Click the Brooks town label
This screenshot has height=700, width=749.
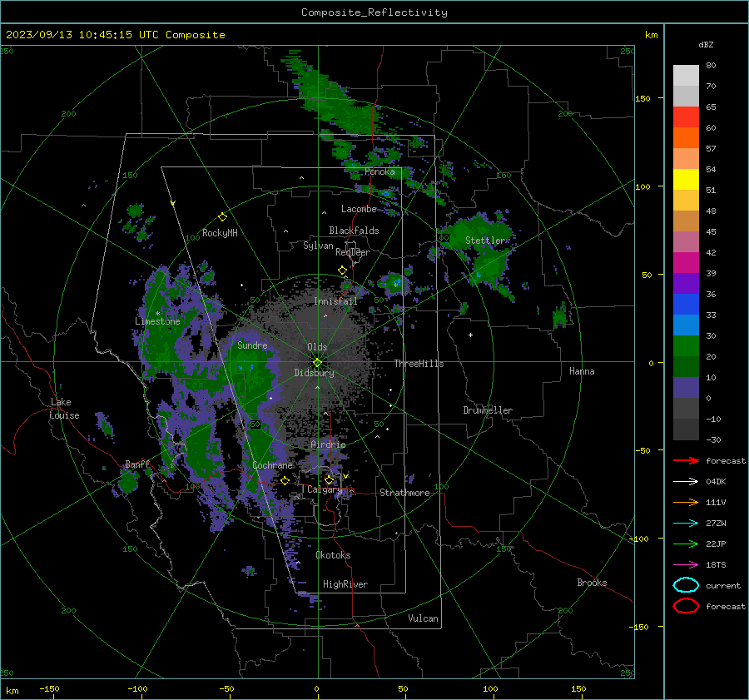coord(592,583)
